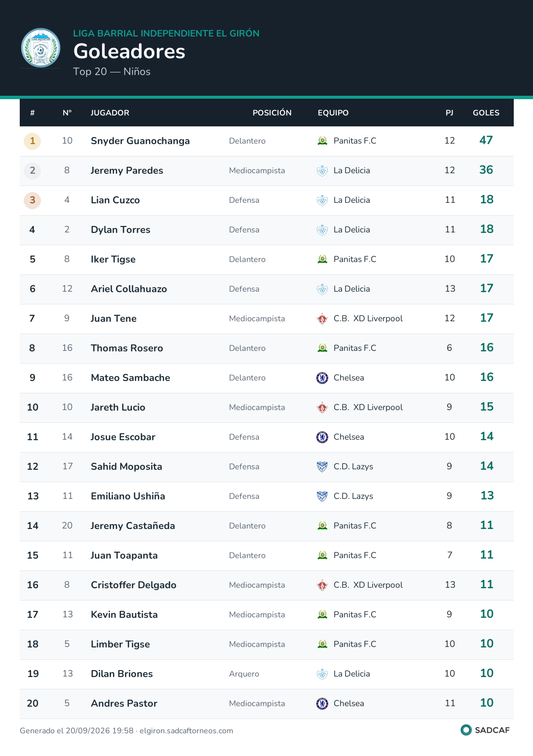Click the Chelsea crest in Andres Pastor row
This screenshot has width=533, height=756.
click(x=322, y=703)
